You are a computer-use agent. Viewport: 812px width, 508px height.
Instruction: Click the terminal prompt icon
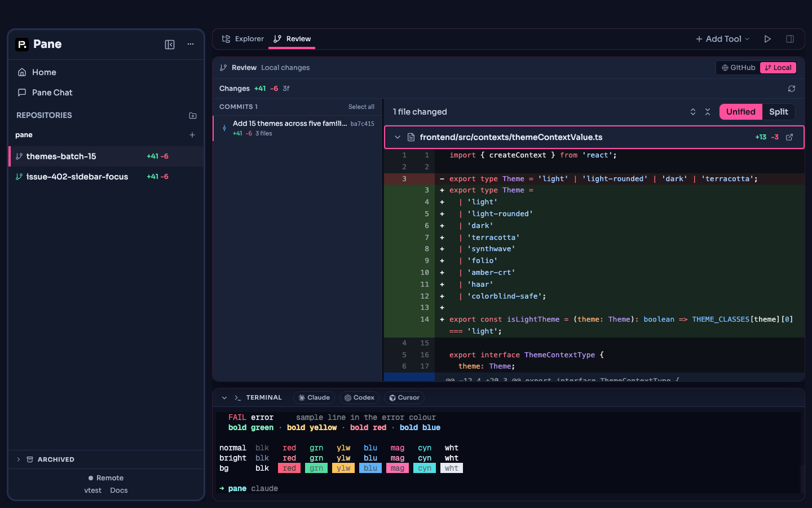237,398
